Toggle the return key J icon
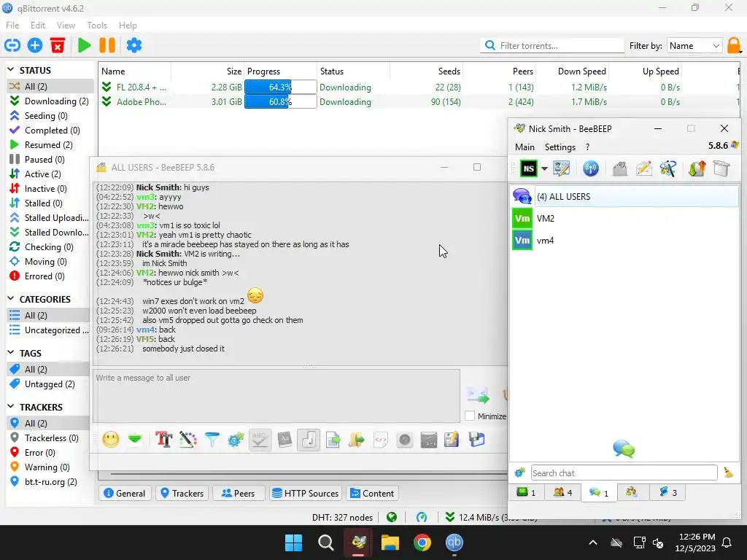Screen dimensions: 747x560 click(x=309, y=439)
